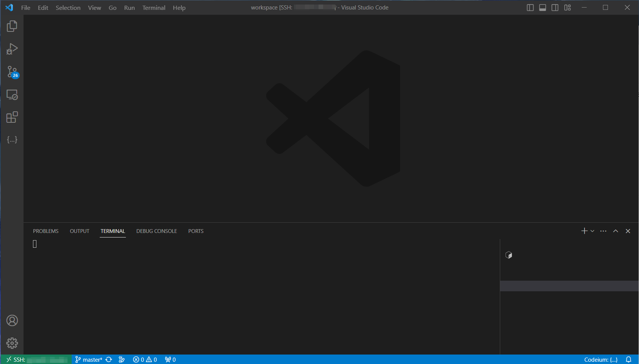Open the Manage settings gear
Viewport: 639px width, 364px height.
point(12,343)
